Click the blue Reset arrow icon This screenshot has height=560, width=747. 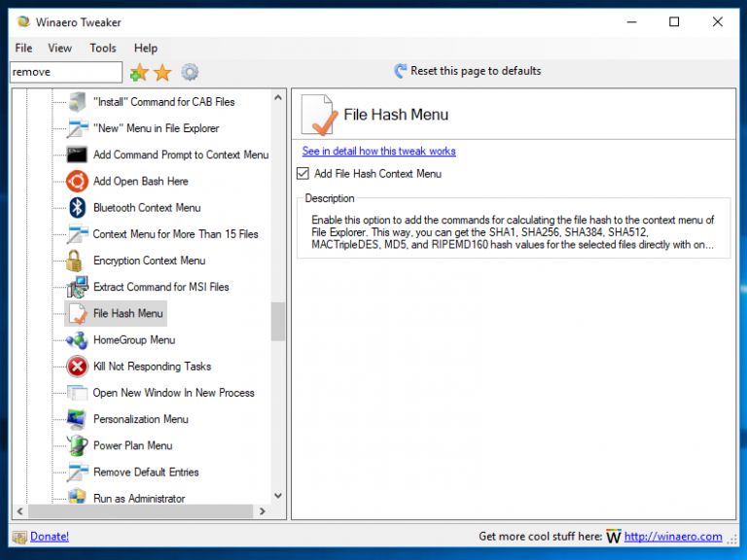[400, 71]
